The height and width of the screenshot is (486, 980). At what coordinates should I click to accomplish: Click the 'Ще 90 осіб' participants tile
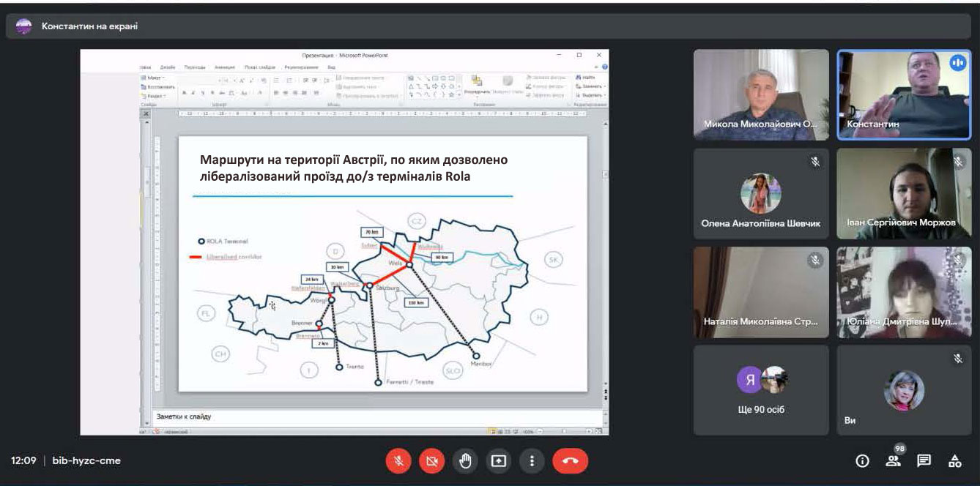pyautogui.click(x=761, y=390)
